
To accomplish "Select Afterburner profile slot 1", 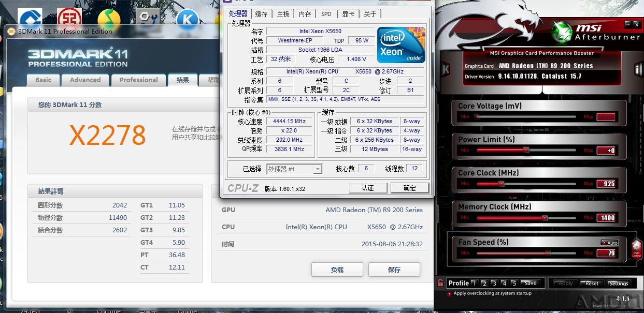I will [x=474, y=284].
